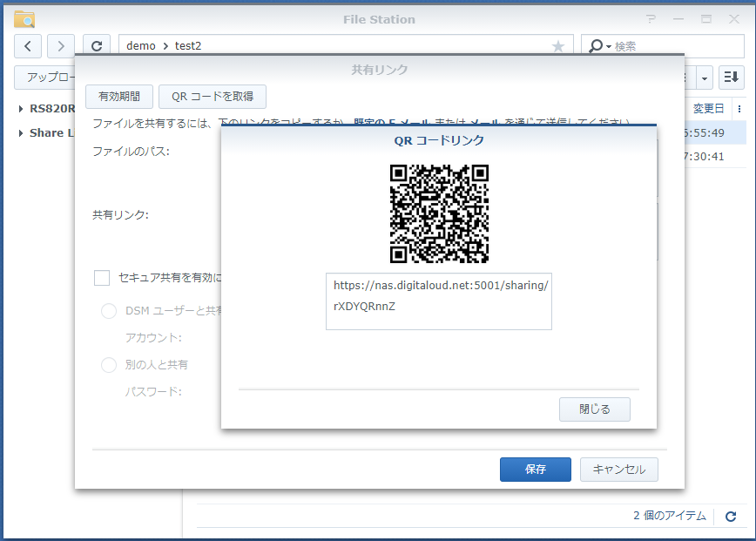The height and width of the screenshot is (541, 756).
Task: Cancel the share link dialog with キャンセル
Action: click(619, 470)
